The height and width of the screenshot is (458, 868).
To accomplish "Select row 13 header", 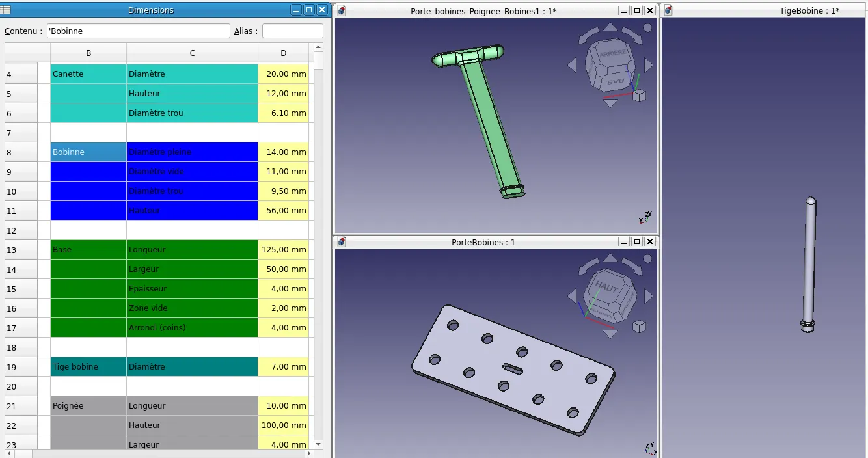I will pos(21,250).
